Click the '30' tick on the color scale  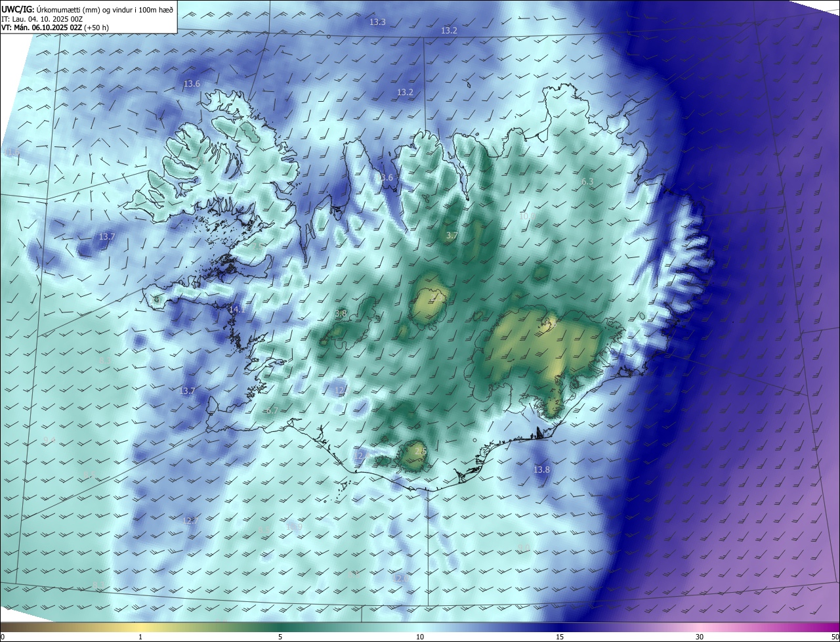(700, 637)
